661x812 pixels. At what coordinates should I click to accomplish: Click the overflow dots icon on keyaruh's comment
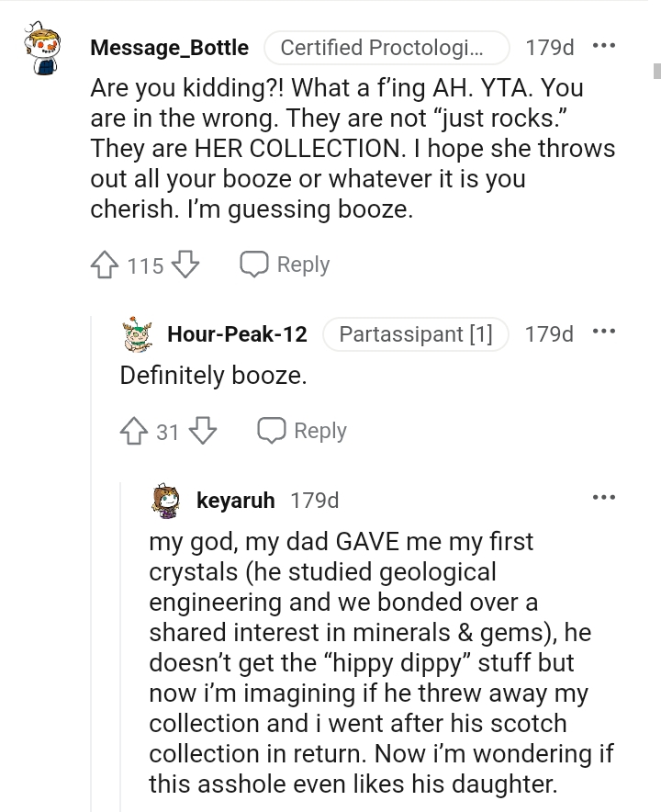pyautogui.click(x=604, y=496)
